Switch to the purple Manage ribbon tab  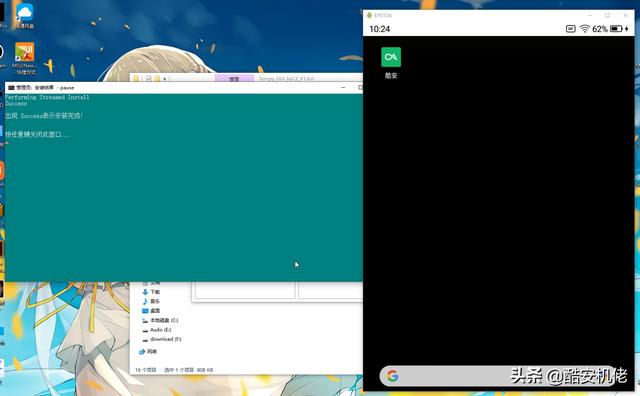[x=234, y=78]
